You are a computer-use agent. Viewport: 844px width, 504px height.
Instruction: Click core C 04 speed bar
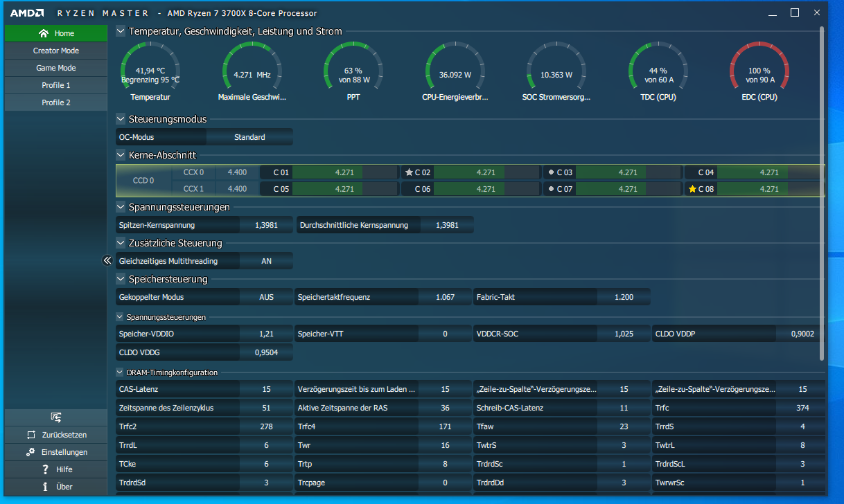770,172
